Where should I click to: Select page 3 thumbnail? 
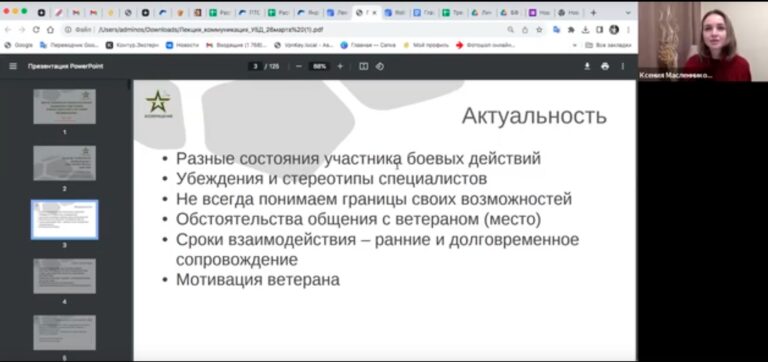64,219
